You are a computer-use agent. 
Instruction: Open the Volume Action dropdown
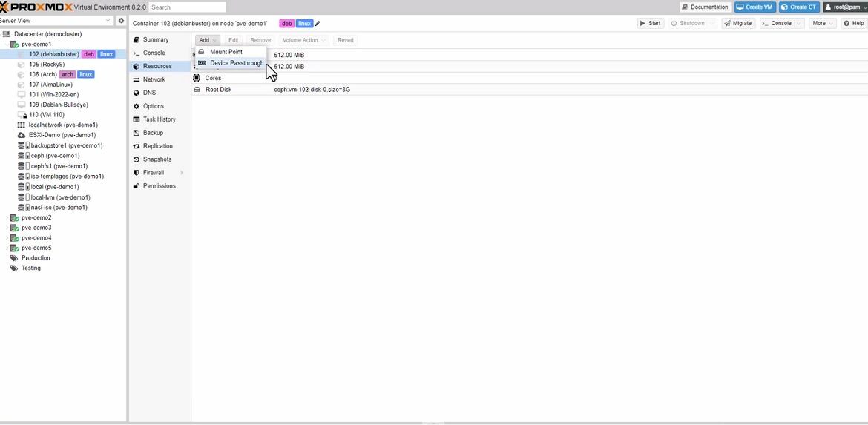[304, 40]
